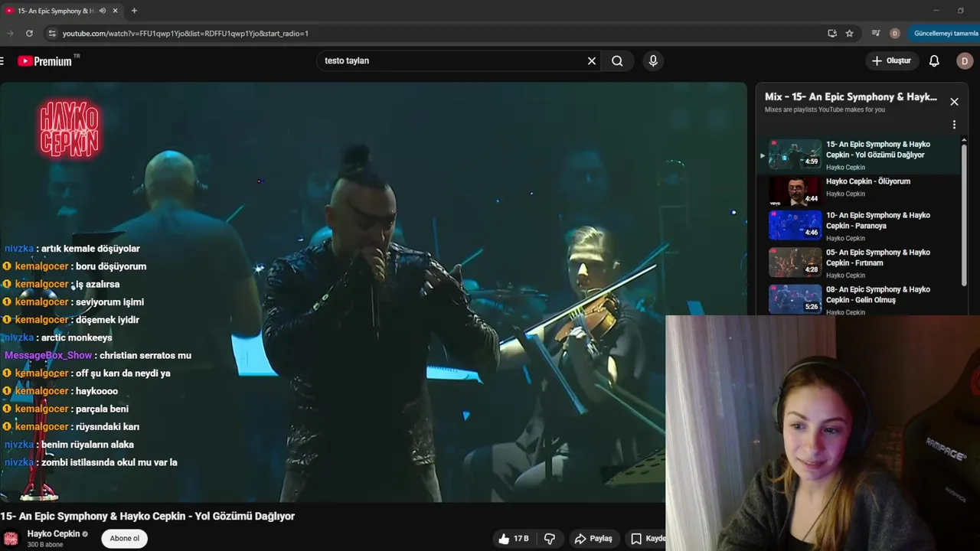Click the Mix - 15- An Epic Symphony title
The height and width of the screenshot is (551, 980).
851,97
